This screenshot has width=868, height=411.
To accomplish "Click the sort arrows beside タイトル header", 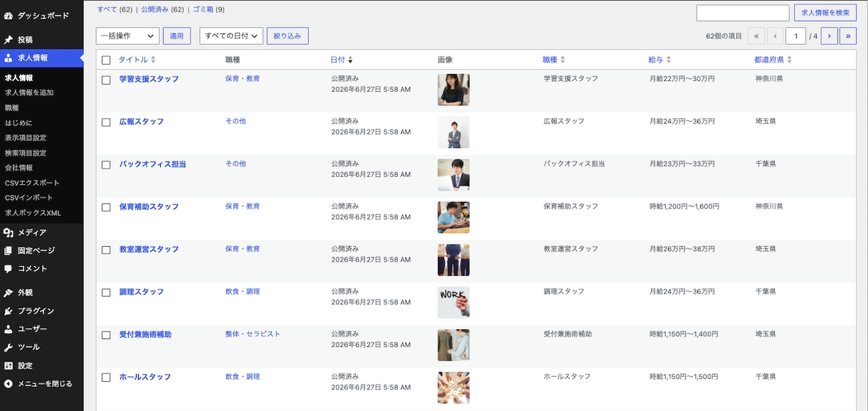I will pos(153,60).
